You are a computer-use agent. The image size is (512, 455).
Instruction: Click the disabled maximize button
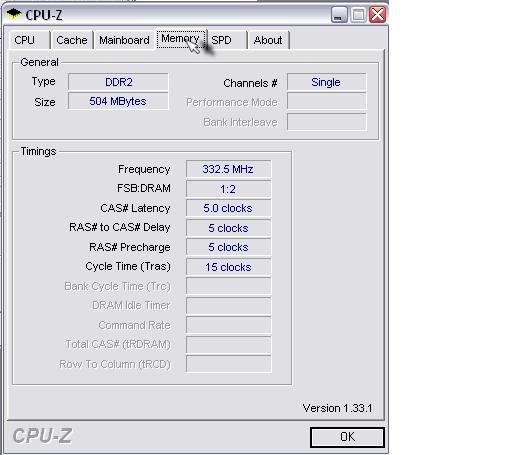pos(358,15)
